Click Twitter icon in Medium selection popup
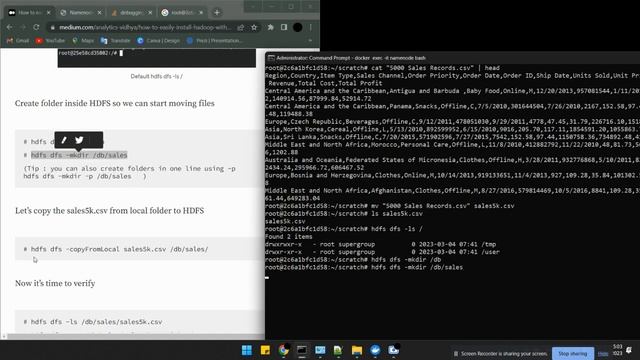The width and height of the screenshot is (640, 360). point(79,140)
